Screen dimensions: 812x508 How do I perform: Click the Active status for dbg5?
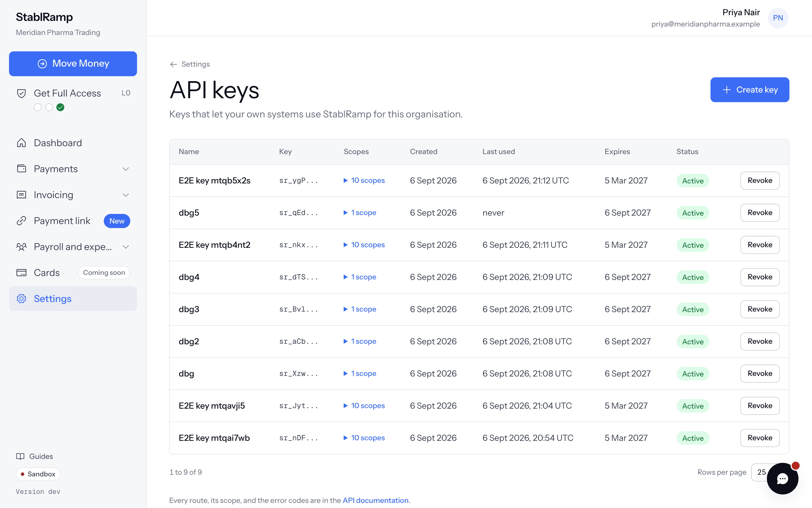pos(692,213)
